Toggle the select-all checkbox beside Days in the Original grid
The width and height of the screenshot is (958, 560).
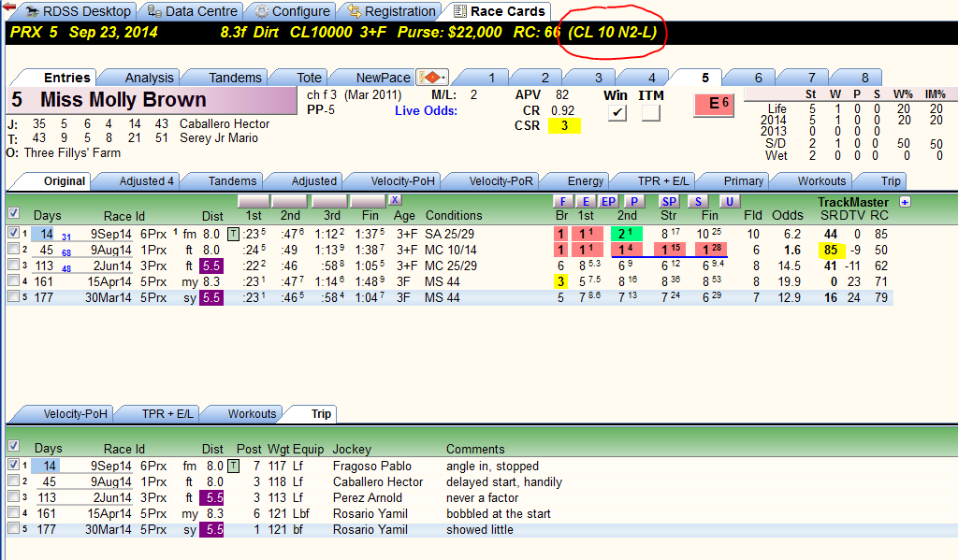(13, 212)
